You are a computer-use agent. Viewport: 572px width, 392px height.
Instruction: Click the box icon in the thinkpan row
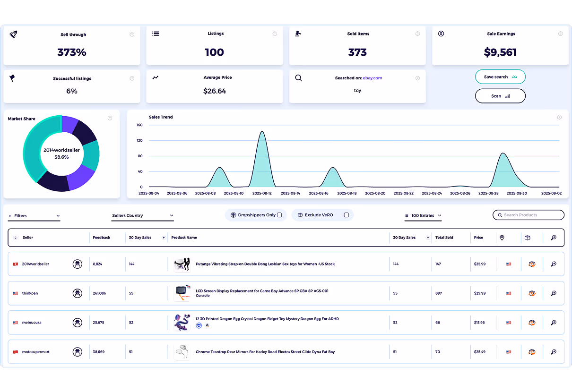[x=532, y=293]
